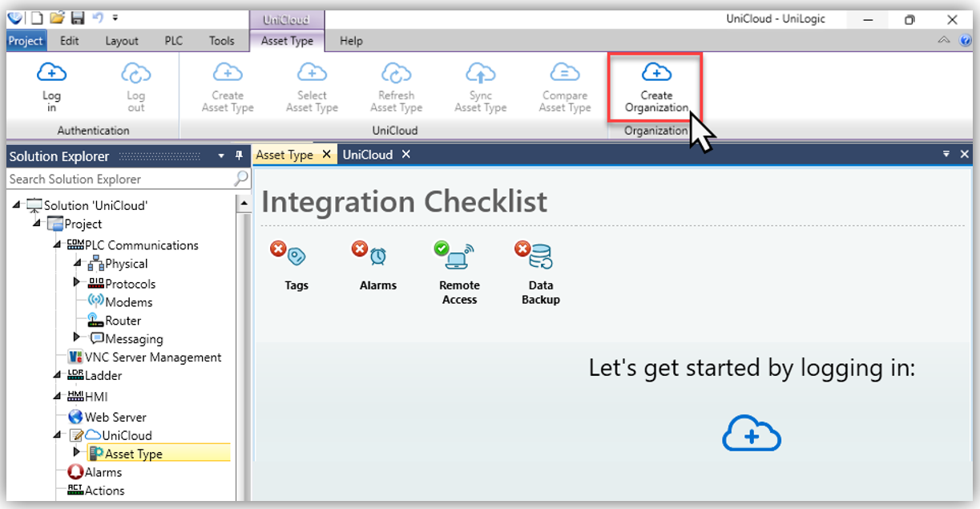
Task: Collapse the Ladder tree node
Action: 58,375
